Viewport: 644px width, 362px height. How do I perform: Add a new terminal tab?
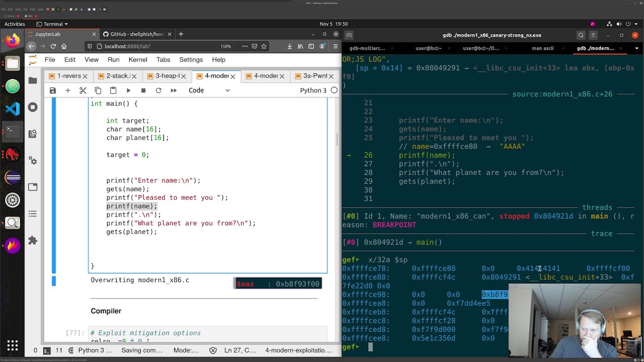pyautogui.click(x=349, y=35)
